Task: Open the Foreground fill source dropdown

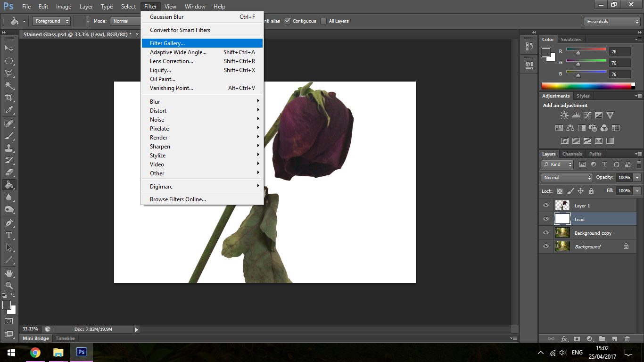Action: tap(51, 21)
